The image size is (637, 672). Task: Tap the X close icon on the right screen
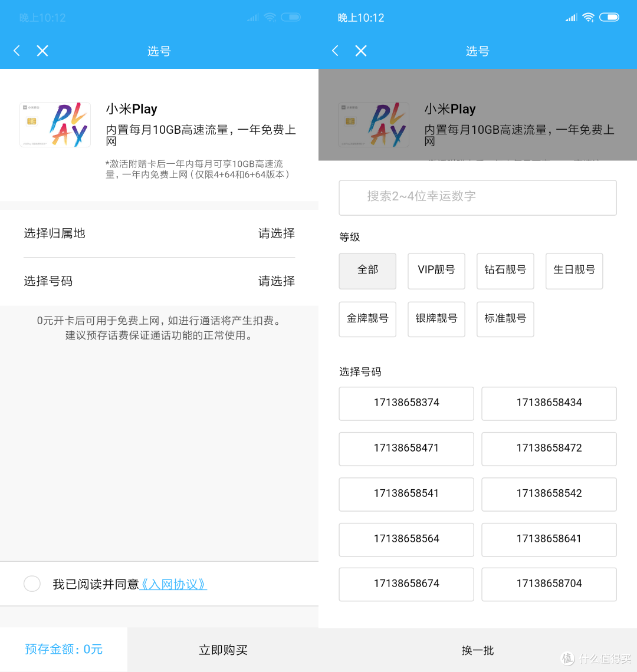coord(360,51)
